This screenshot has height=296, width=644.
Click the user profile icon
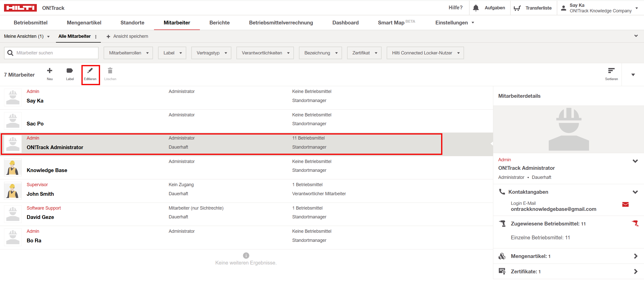tap(563, 8)
